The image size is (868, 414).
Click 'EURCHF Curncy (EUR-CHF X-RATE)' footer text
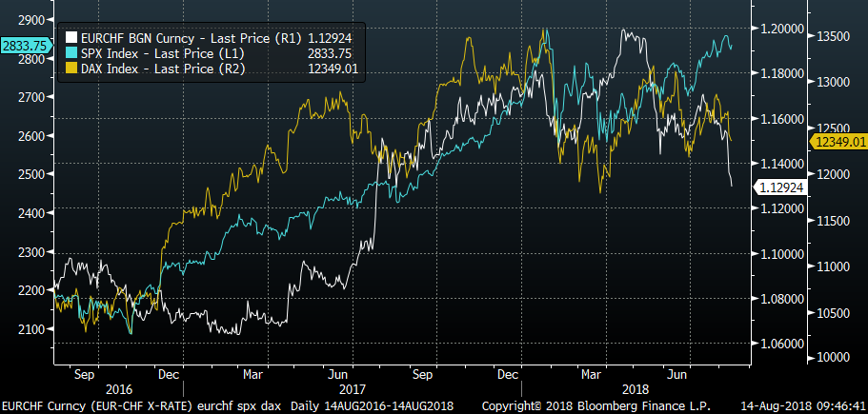(x=96, y=406)
